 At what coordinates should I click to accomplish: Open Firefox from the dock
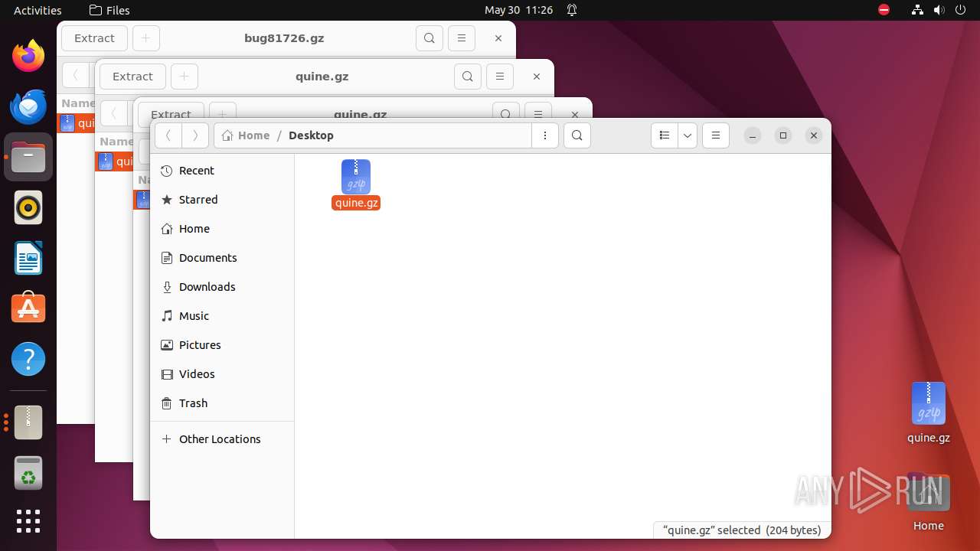[28, 56]
